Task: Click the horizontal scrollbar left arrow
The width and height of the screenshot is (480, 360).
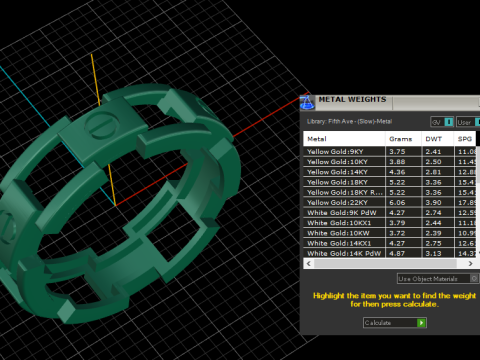Action: click(309, 264)
